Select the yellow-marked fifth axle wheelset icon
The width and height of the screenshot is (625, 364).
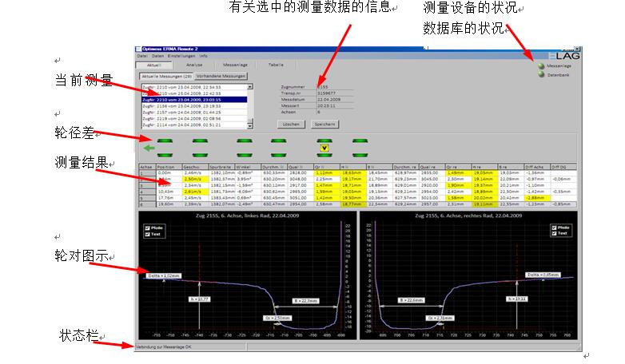click(324, 147)
